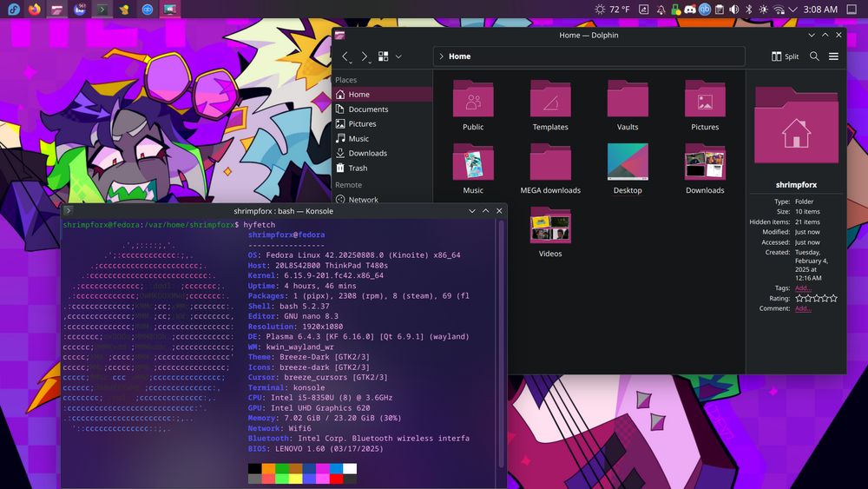Click the 'GPU: Intel UHD Graphics 620' line

tap(309, 407)
